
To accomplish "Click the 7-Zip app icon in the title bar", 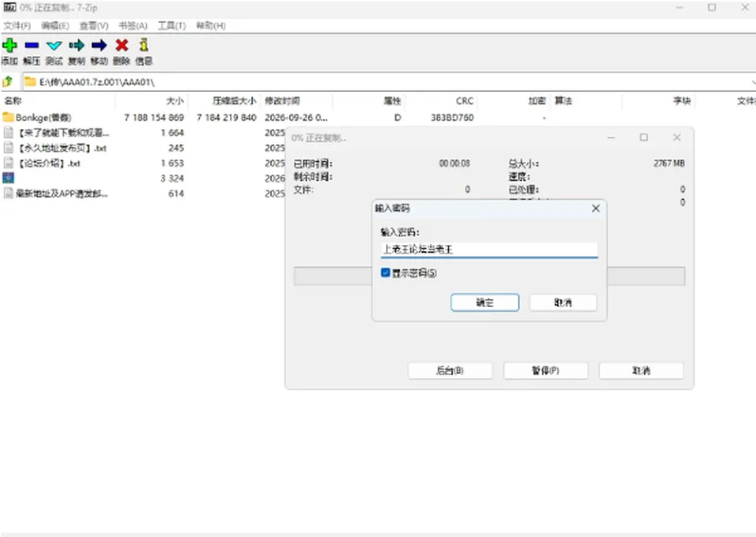I will [9, 7].
